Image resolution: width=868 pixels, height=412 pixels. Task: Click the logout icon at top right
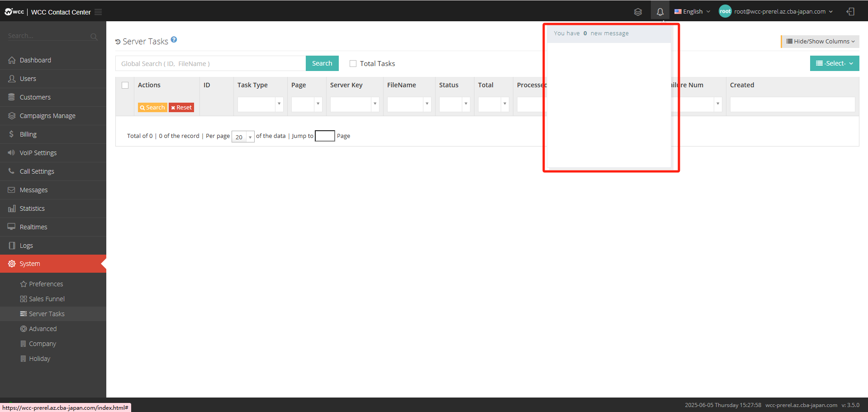click(x=850, y=12)
